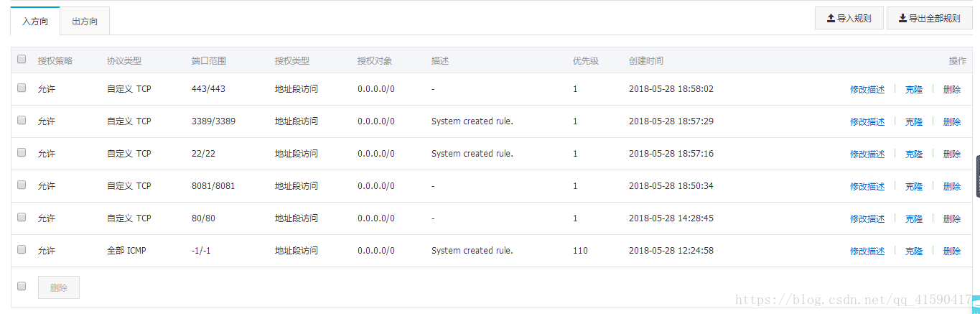Check the box for the ICMP rule

22,249
